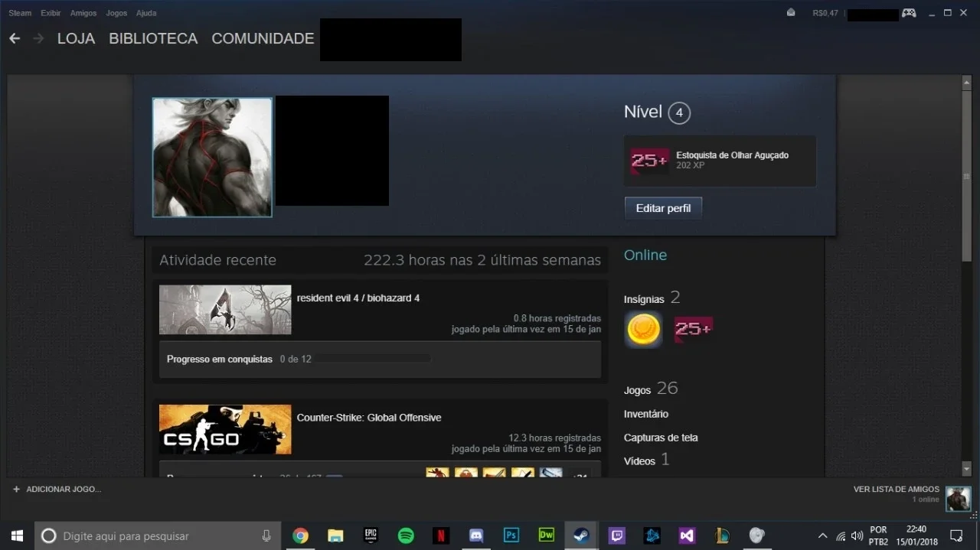
Task: Click the Editar perfil button
Action: 663,208
